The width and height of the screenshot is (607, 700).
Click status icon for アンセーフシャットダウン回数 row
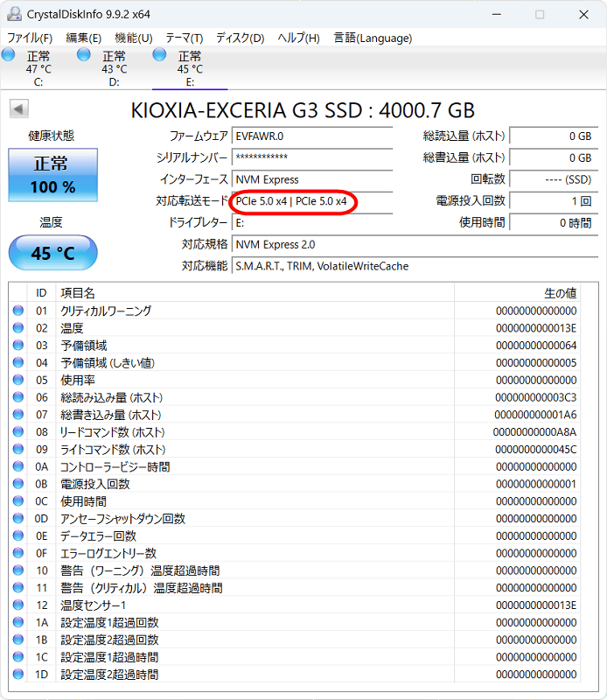(x=17, y=518)
